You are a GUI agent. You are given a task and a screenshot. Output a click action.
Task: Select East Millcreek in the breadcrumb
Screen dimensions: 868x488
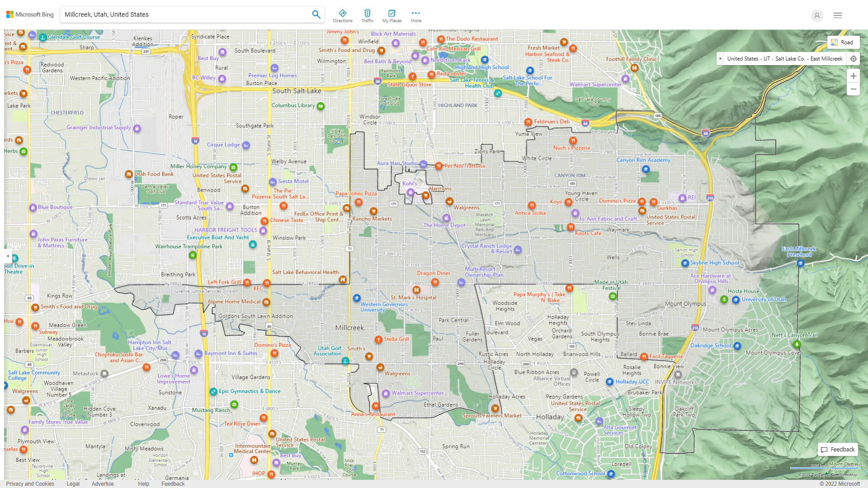(x=826, y=58)
